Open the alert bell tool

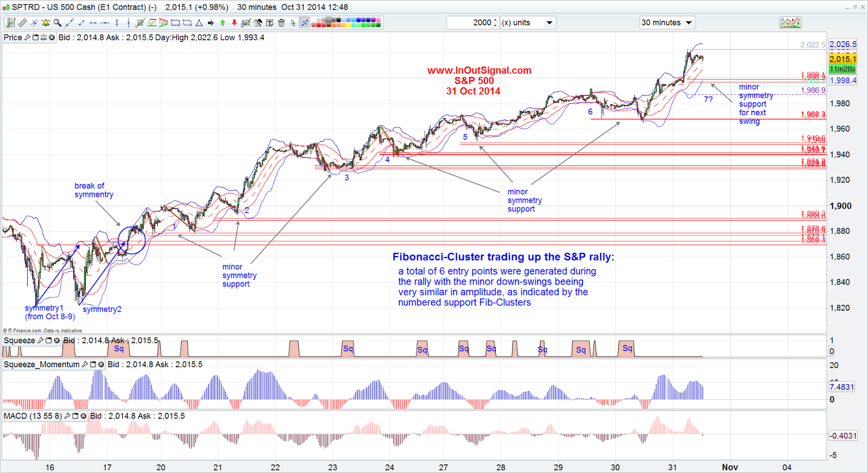point(46,23)
